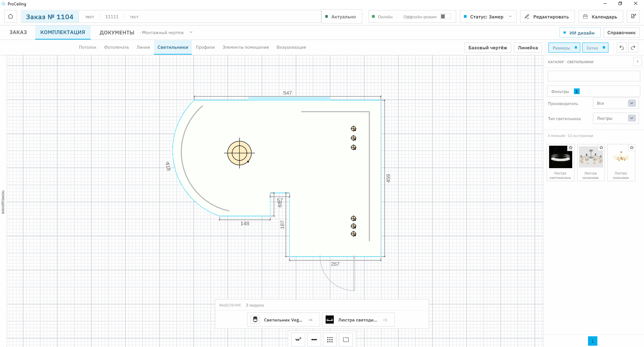The image size is (644, 347).
Task: Select the rectangular selection tool
Action: tap(346, 339)
